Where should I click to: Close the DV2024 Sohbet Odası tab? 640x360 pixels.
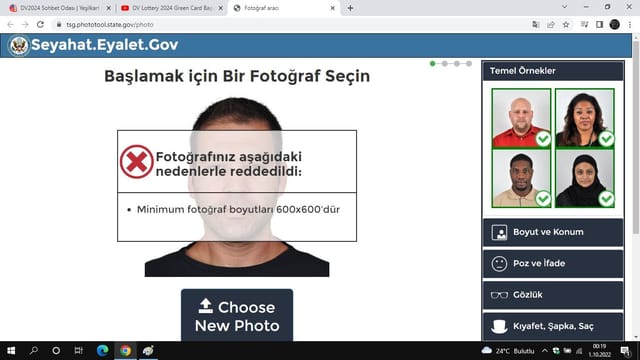coord(109,8)
